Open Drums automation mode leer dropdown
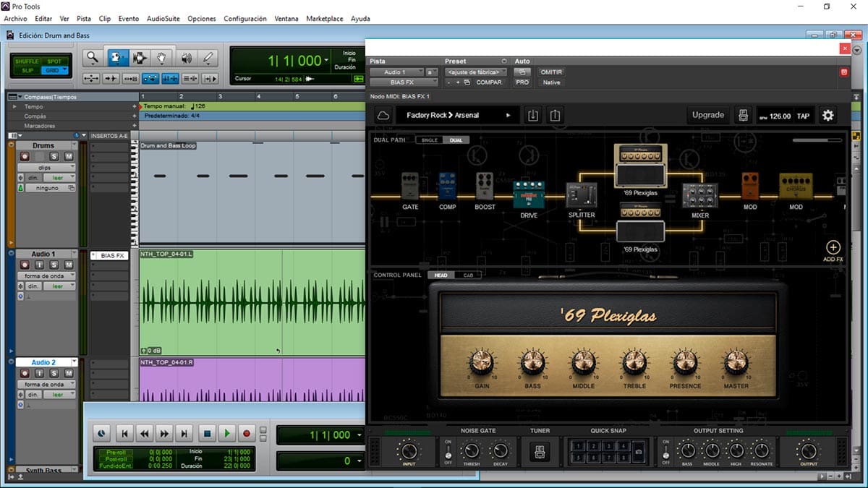 coord(59,177)
